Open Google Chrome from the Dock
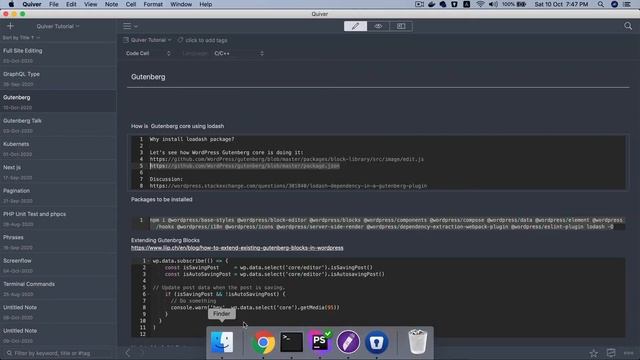Screen dimensions: 640x360 (263, 342)
